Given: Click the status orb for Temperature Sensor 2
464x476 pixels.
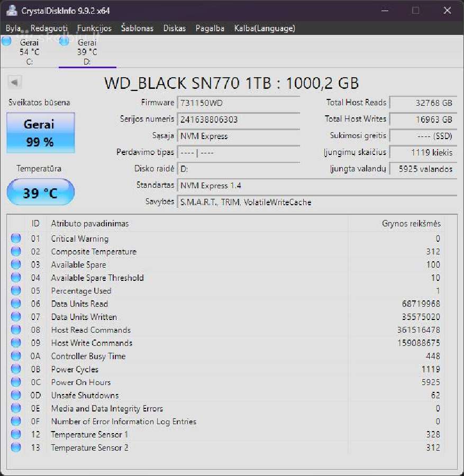Looking at the screenshot, I should 16,447.
